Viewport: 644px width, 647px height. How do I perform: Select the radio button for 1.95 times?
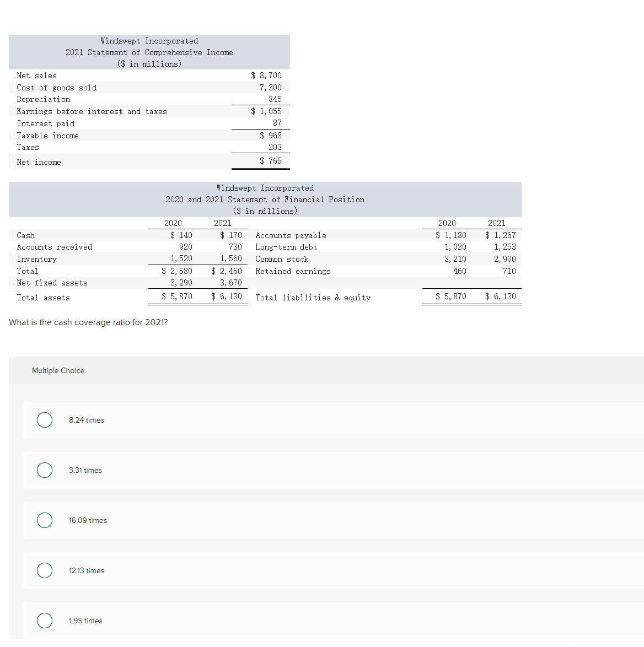click(44, 621)
